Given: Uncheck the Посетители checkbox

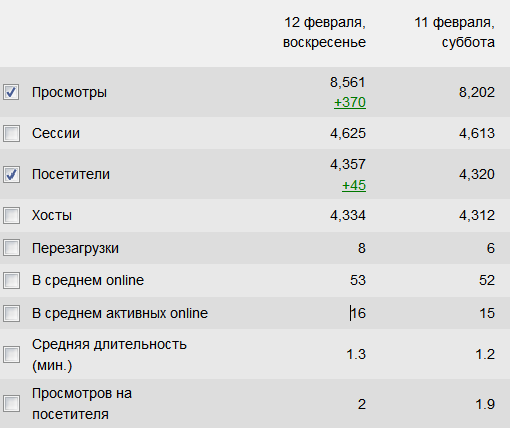Looking at the screenshot, I should pyautogui.click(x=11, y=174).
